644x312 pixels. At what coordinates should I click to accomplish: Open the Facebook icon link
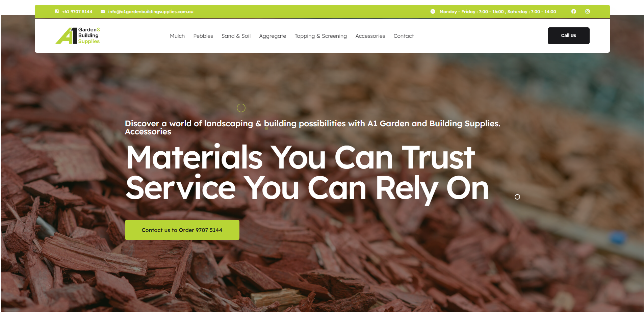point(573,11)
